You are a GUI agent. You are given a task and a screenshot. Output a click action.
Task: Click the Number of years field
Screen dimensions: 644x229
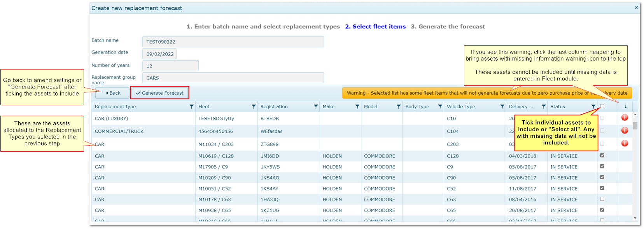pos(170,66)
